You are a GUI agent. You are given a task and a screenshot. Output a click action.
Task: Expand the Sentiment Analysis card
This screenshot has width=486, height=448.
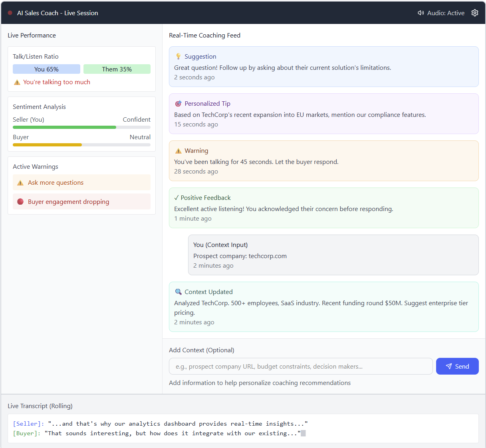pos(39,107)
